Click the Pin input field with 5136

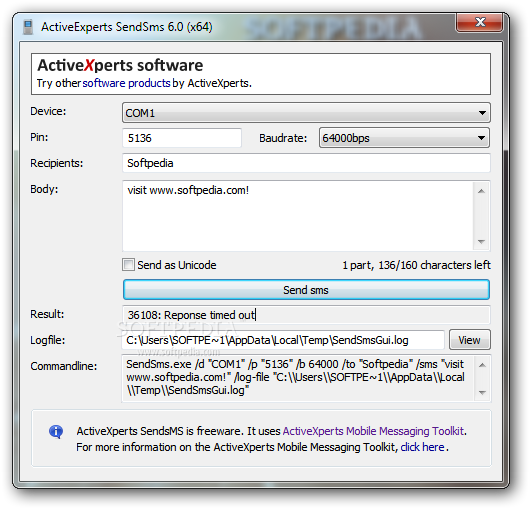pos(182,138)
